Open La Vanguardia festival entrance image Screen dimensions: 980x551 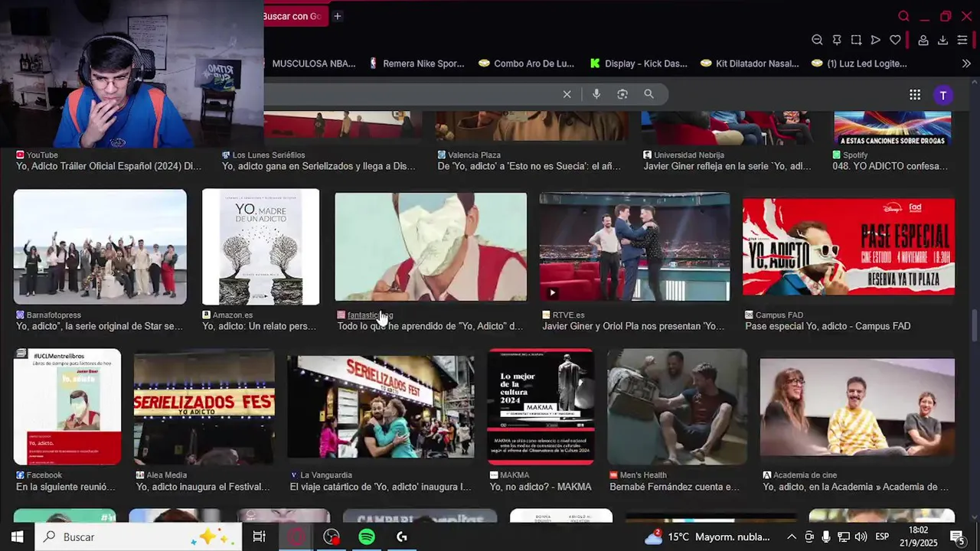tap(381, 407)
